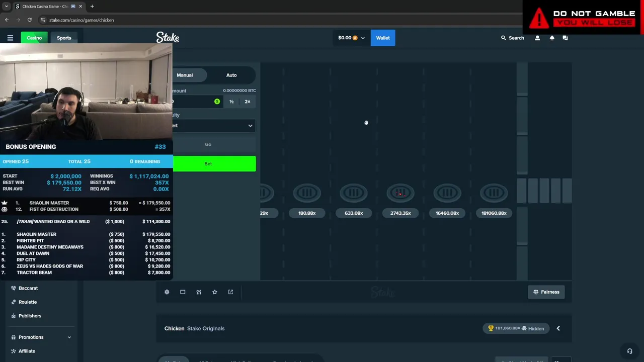
Task: Click the address bar URL stake.com/casino/games/chicken
Action: coord(82,20)
